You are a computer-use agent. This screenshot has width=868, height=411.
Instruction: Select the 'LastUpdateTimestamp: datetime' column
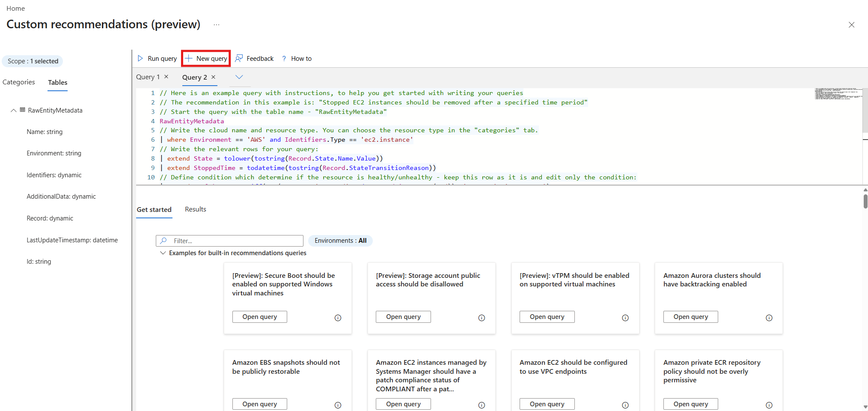click(72, 240)
